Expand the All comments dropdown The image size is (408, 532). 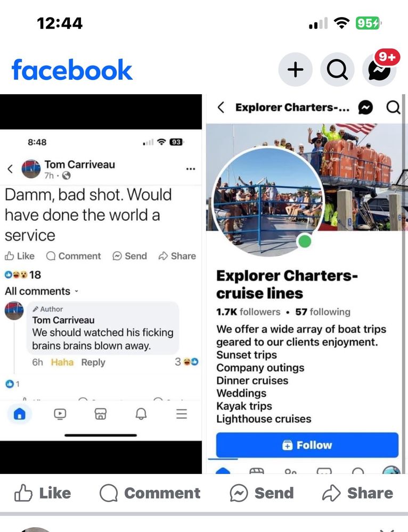(42, 291)
